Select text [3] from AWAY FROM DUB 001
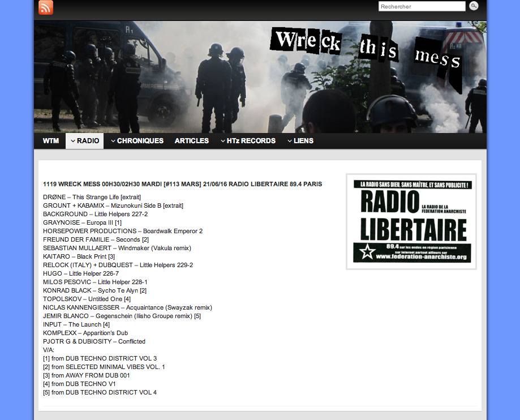This screenshot has width=520, height=420. tap(86, 375)
